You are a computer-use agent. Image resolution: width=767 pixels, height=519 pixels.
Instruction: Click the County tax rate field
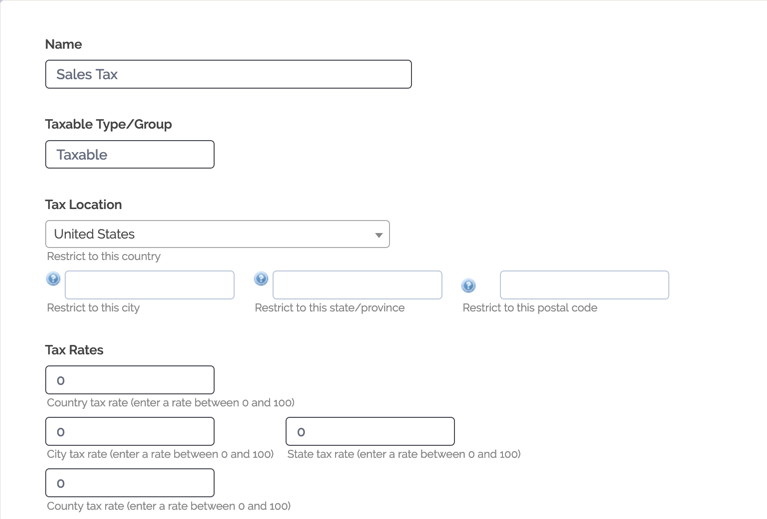[x=130, y=483]
